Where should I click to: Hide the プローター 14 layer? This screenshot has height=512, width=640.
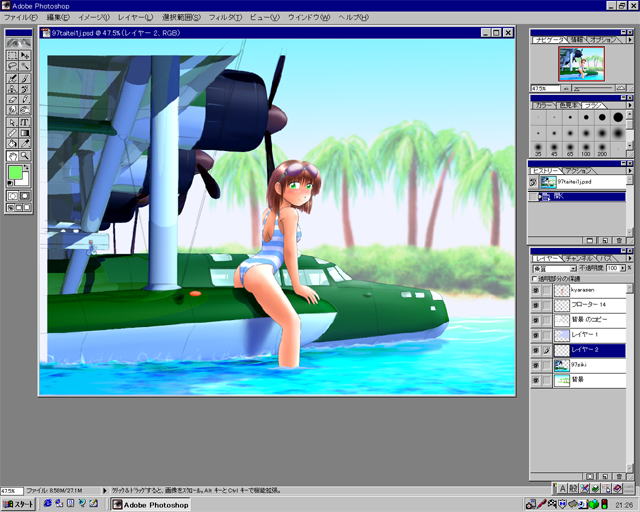[x=536, y=305]
